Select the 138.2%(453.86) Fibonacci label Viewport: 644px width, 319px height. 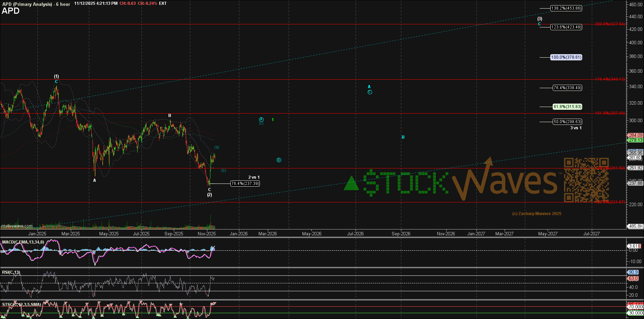566,8
